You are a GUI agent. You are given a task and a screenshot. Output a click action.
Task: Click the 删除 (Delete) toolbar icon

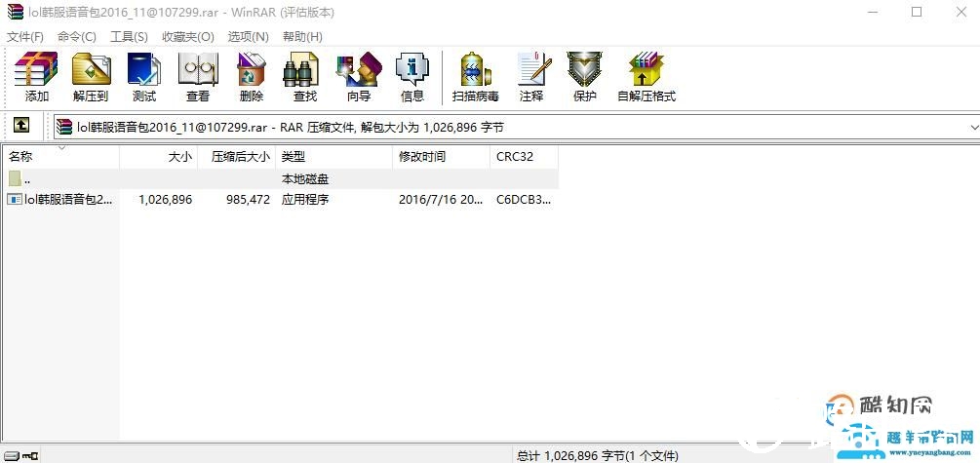[x=252, y=76]
